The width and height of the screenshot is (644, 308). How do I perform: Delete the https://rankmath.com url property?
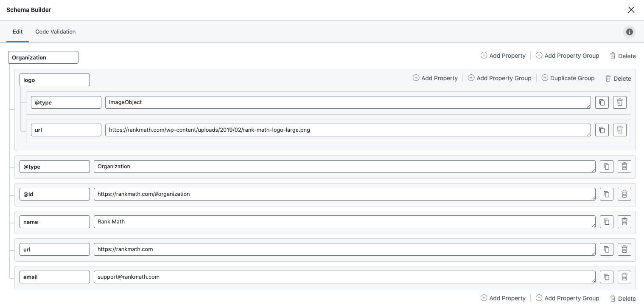coord(624,249)
